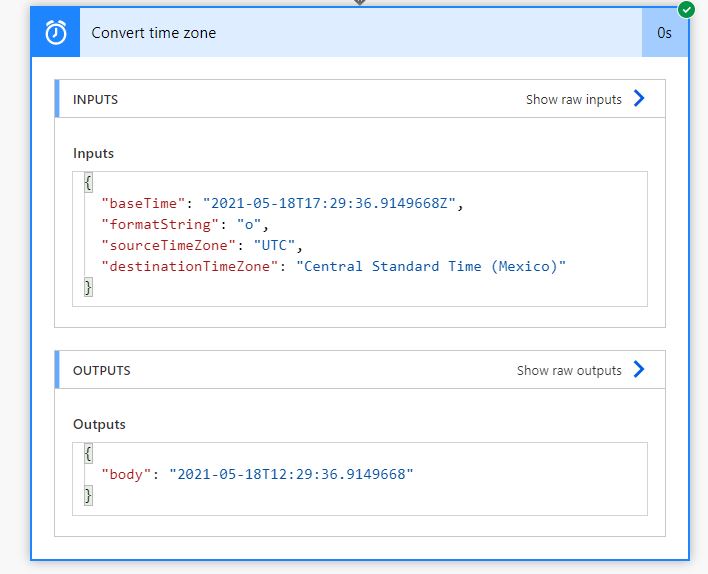Click the closing brace in the Outputs JSON
Screen dimensions: 708x574
tap(88, 495)
